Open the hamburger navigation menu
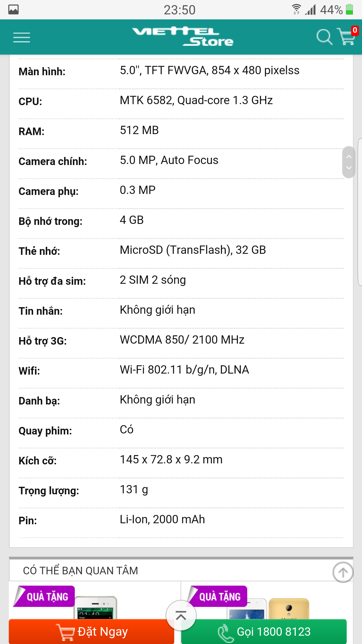362x644 pixels. click(x=22, y=37)
